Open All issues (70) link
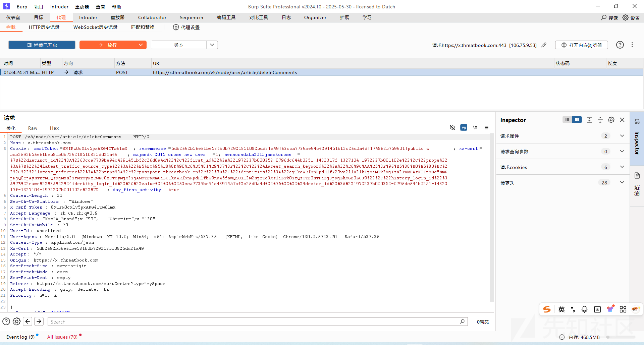The width and height of the screenshot is (644, 345). 62,337
